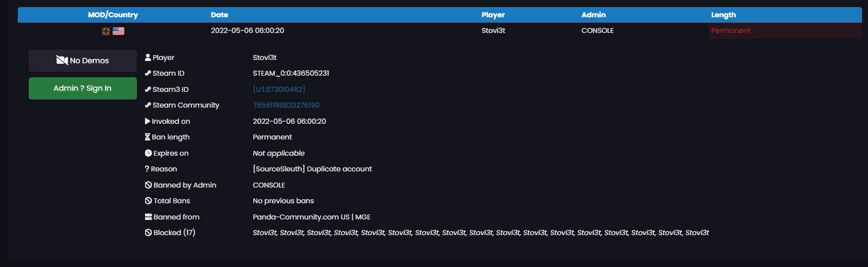Click the server icon beside Banned from
Screen dimensions: 868x267
pyautogui.click(x=148, y=217)
